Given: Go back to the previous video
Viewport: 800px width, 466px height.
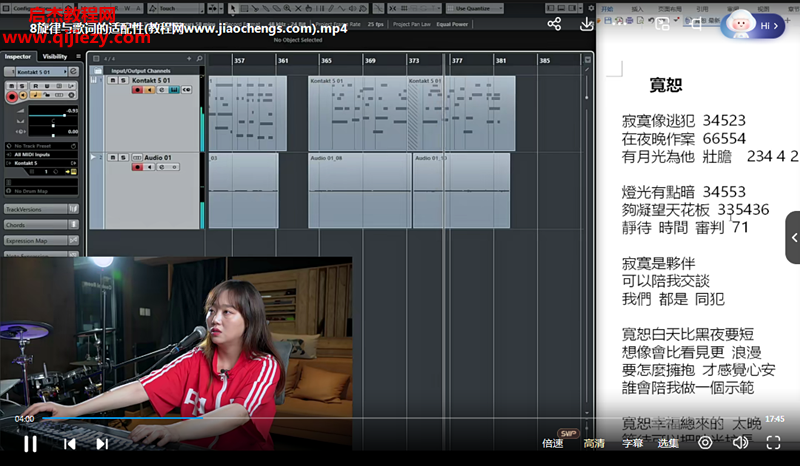Looking at the screenshot, I should point(69,443).
